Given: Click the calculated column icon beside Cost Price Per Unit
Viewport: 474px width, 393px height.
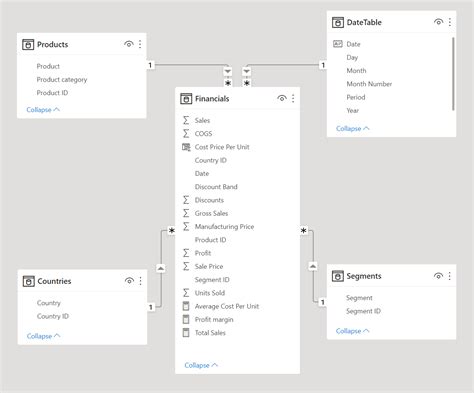Looking at the screenshot, I should click(x=186, y=147).
